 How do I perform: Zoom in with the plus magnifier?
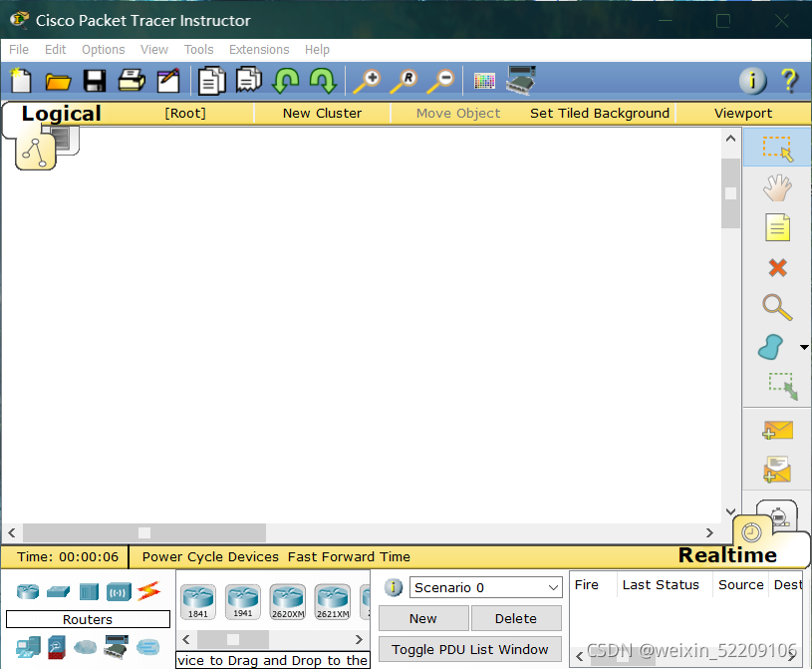point(367,82)
